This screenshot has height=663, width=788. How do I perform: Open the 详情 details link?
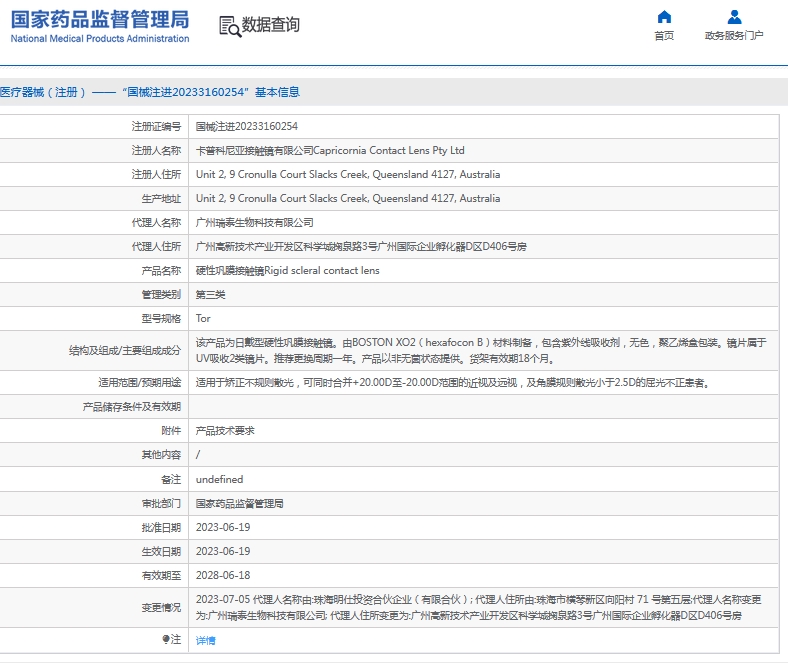[206, 640]
